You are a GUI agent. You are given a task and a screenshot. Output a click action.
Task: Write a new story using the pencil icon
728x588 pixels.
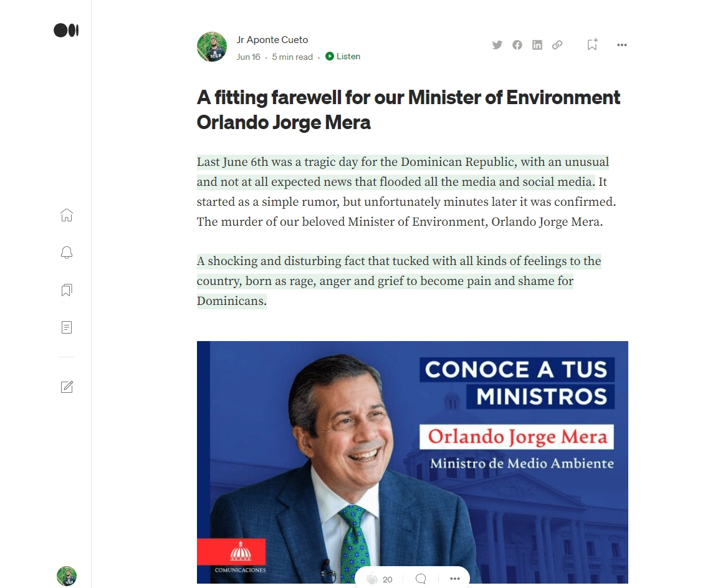pos(67,387)
